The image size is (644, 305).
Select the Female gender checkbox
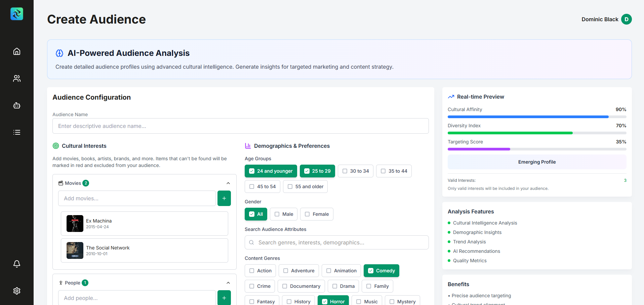click(x=316, y=214)
